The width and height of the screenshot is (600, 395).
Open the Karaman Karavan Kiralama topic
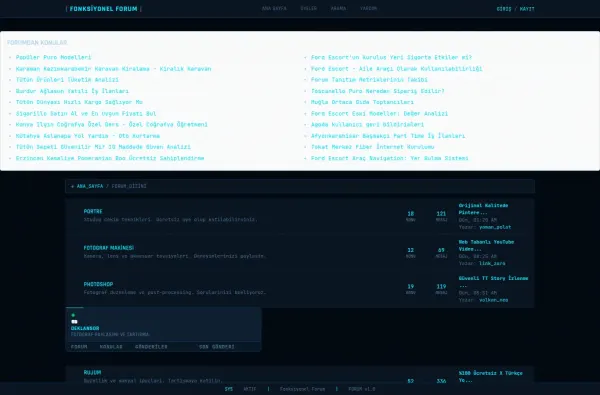coord(113,69)
